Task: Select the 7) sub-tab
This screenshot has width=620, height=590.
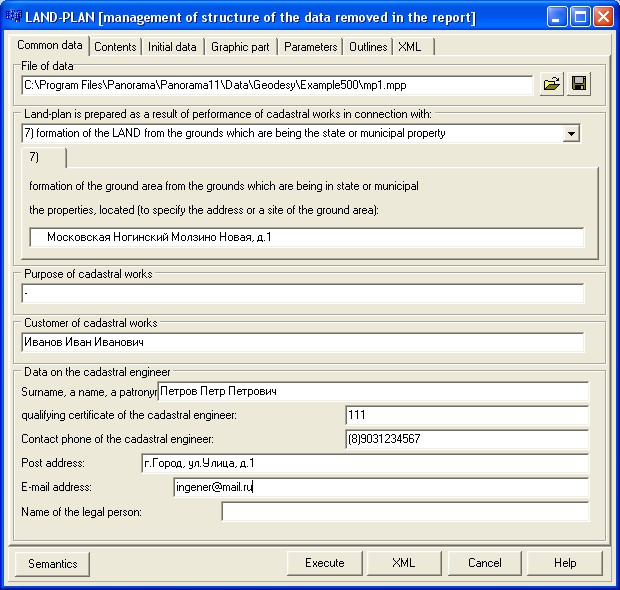Action: point(43,158)
